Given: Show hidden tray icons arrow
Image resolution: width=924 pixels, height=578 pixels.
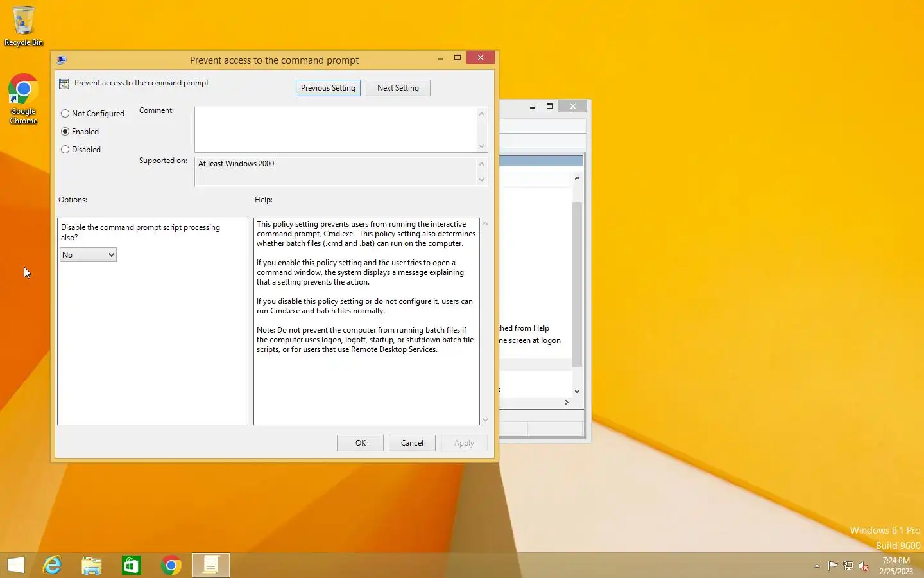Looking at the screenshot, I should [x=817, y=566].
